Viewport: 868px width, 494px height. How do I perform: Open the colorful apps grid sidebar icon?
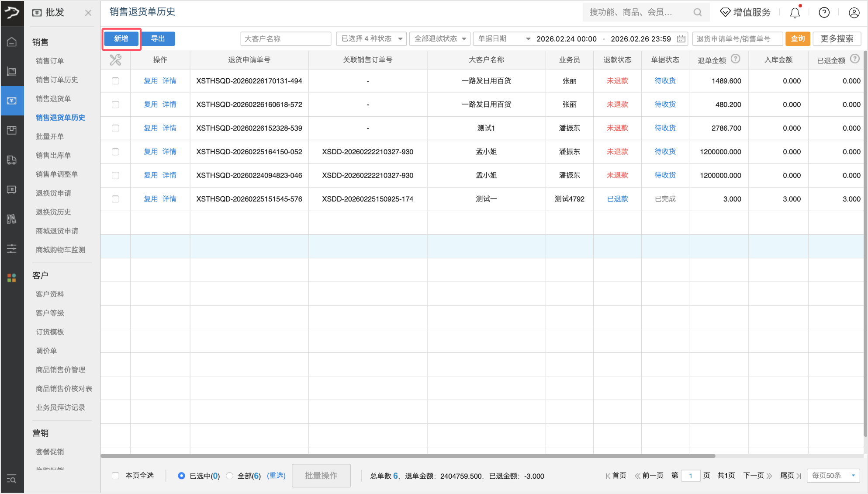click(12, 278)
